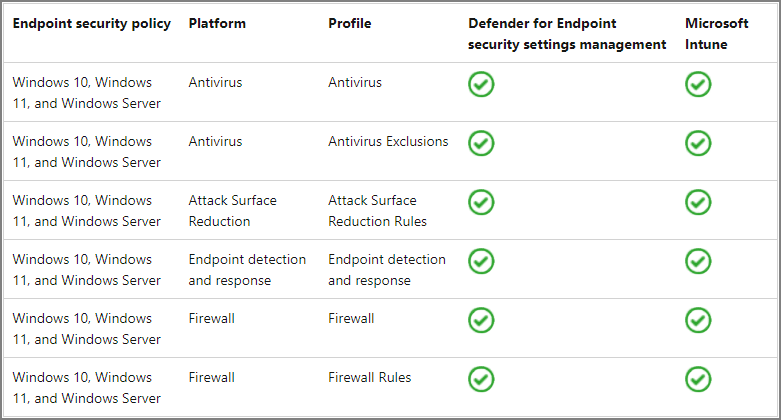Viewport: 781px width, 420px height.
Task: Click the Profile column header
Action: pos(350,23)
